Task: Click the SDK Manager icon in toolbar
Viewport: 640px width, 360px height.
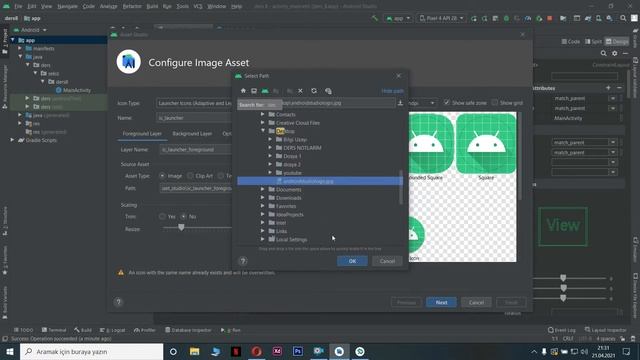Action: click(x=609, y=18)
